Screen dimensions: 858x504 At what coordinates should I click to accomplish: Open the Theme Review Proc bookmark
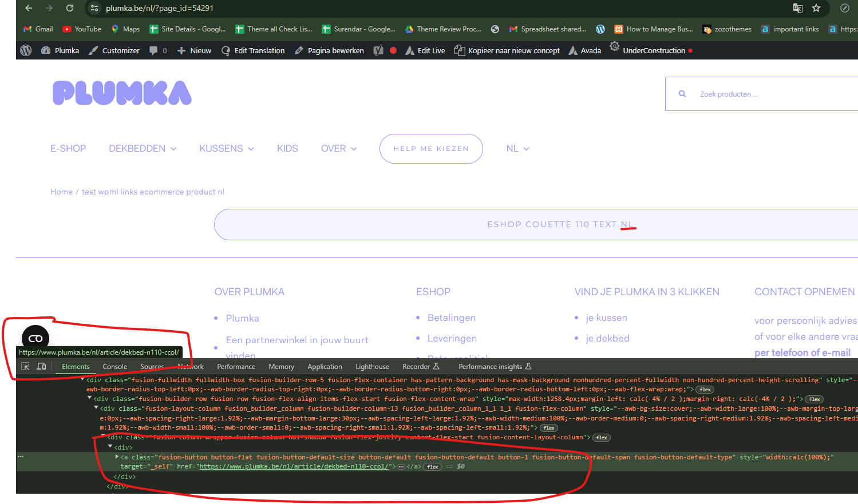coord(443,29)
